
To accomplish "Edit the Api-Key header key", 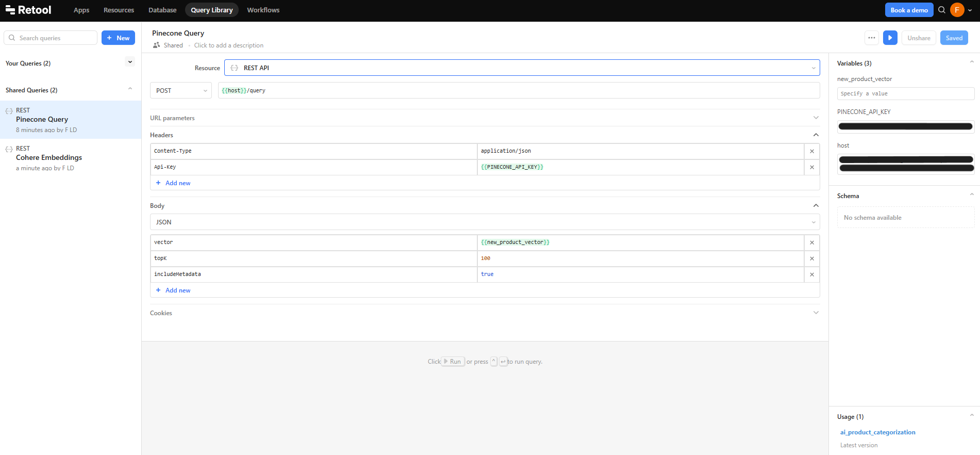I will coord(313,167).
